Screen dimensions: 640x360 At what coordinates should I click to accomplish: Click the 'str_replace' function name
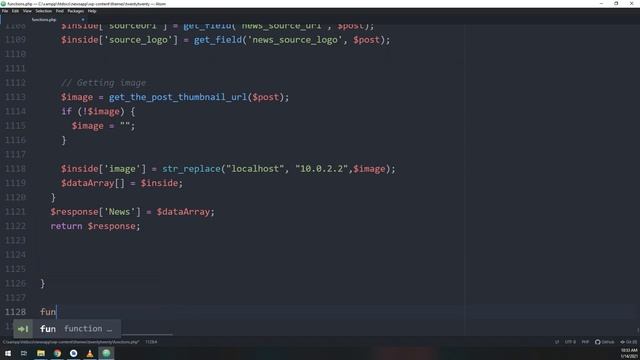191,169
